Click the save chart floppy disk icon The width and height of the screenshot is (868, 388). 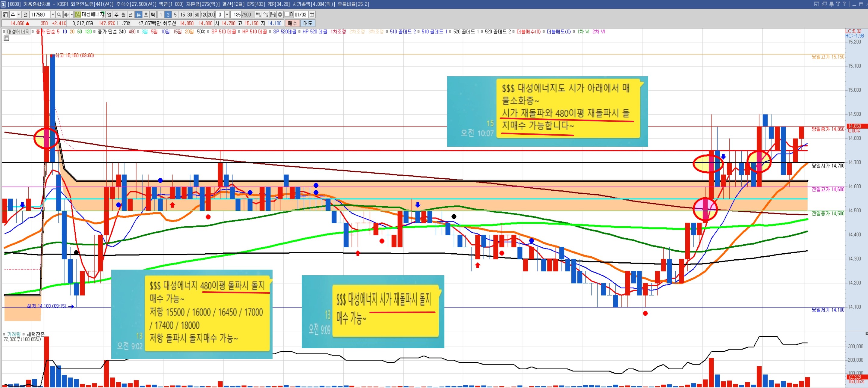[273, 14]
